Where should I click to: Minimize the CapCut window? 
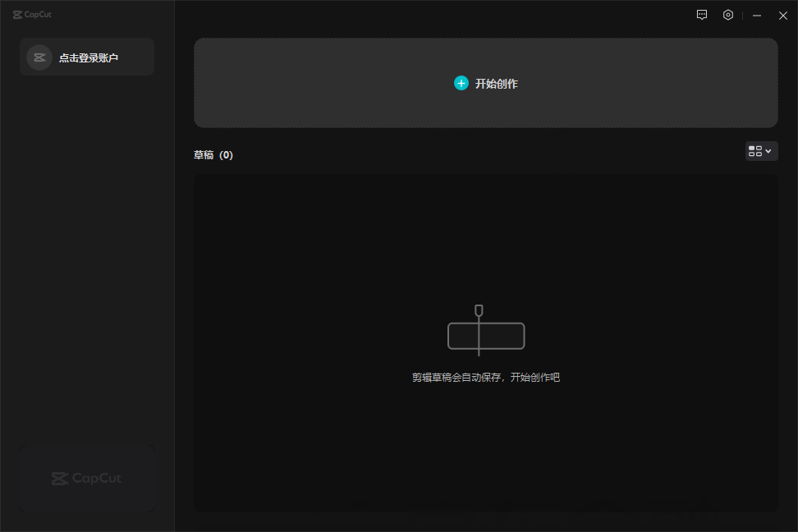[757, 16]
